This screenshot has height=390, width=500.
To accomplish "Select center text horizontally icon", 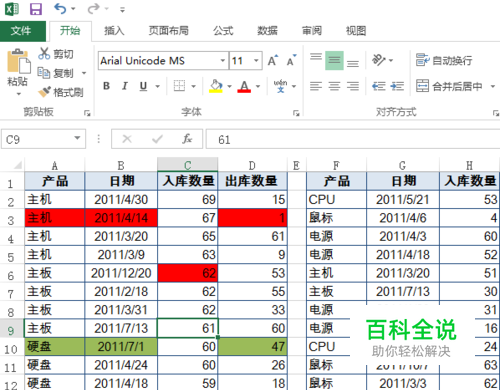I will point(334,86).
